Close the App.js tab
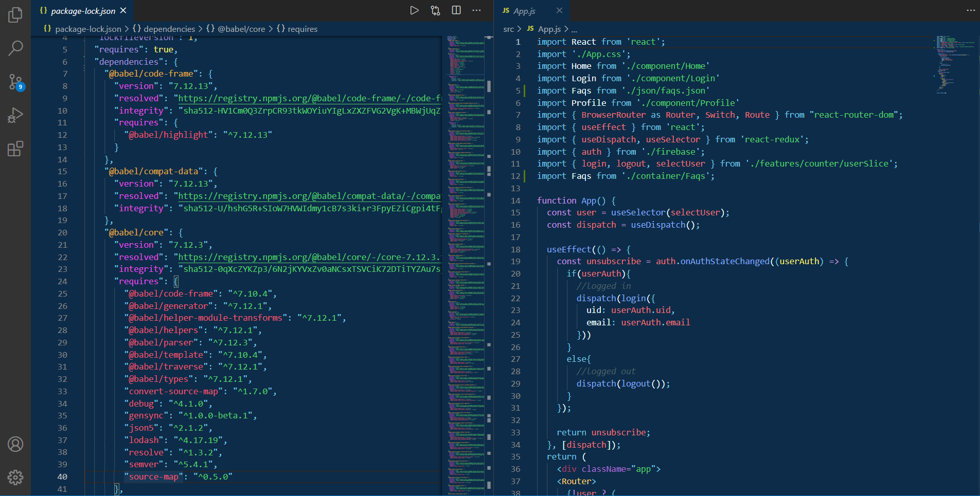The width and height of the screenshot is (980, 496). (x=559, y=10)
